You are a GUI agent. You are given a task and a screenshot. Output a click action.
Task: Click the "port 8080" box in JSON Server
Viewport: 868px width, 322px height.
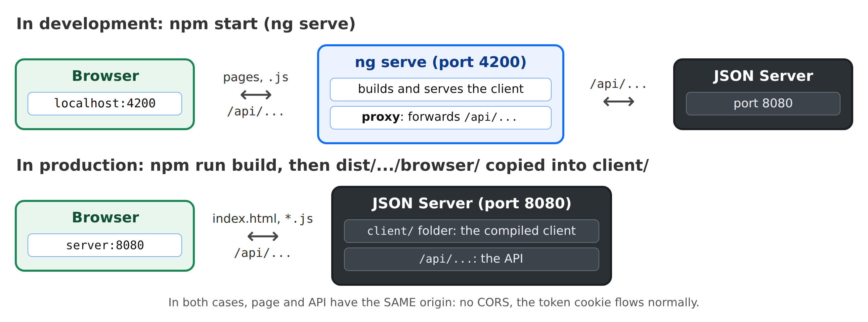(763, 104)
